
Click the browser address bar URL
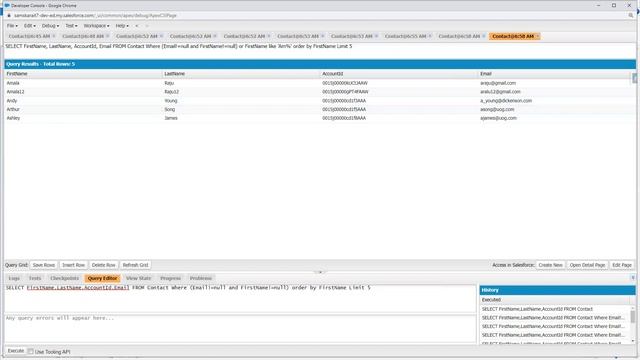(96, 16)
